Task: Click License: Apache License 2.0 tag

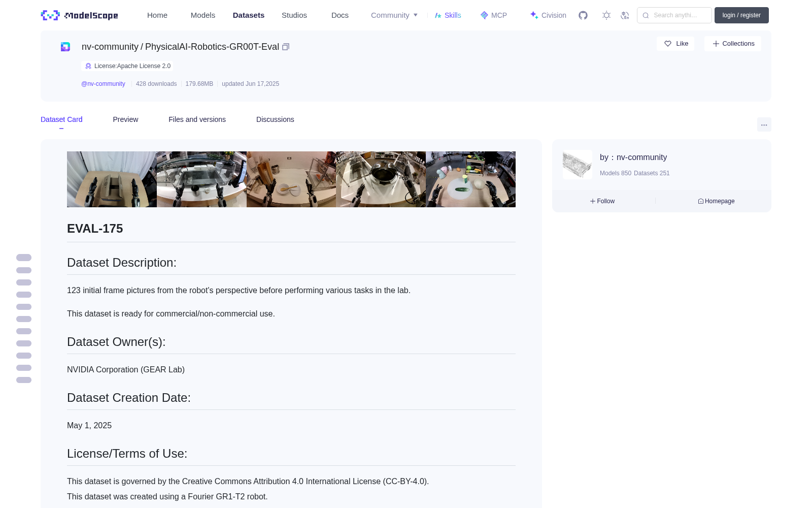Action: point(127,66)
